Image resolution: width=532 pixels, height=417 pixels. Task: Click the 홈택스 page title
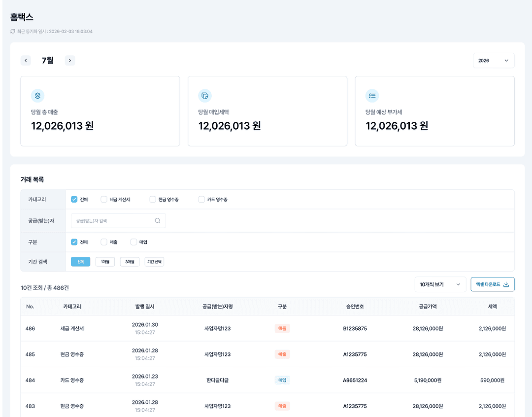tap(22, 17)
